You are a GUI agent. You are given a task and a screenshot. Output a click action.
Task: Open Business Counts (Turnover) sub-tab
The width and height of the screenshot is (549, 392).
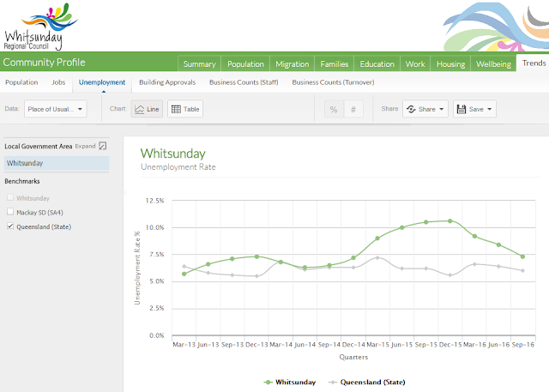pos(333,82)
